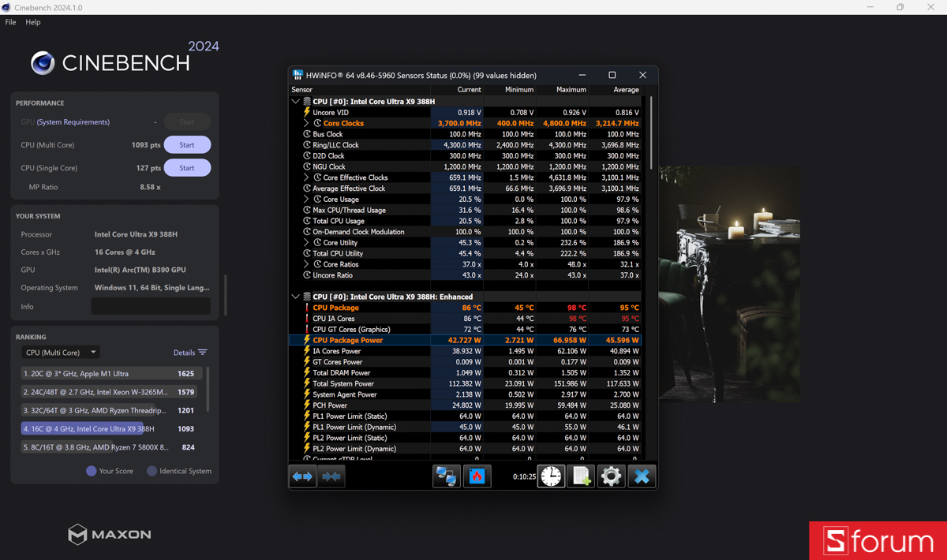The image size is (947, 560).
Task: Toggle the Your Score legend dot
Action: coord(92,471)
